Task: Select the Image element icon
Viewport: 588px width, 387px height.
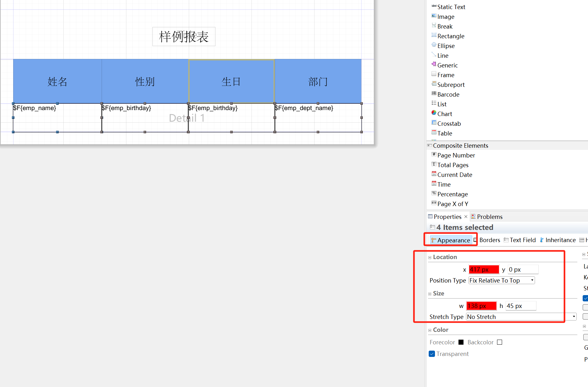Action: tap(434, 16)
